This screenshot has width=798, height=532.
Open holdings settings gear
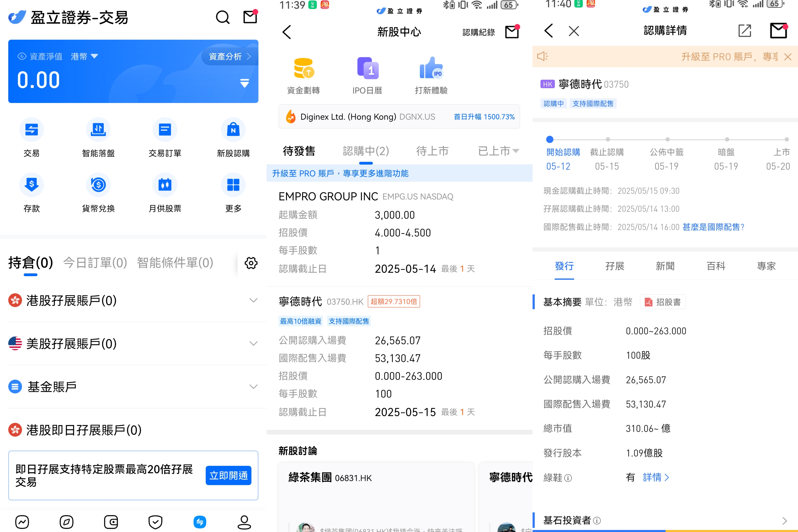point(251,263)
